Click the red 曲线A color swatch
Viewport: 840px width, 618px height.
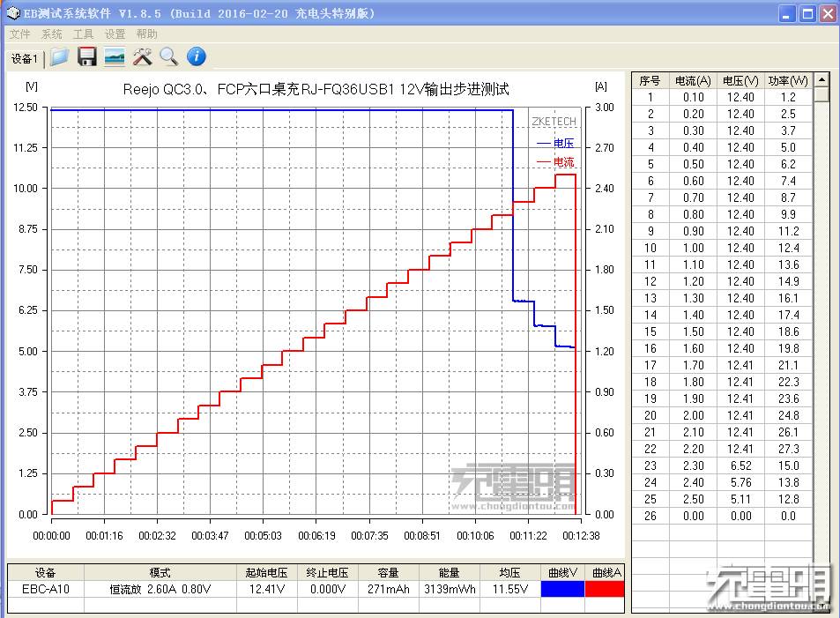coord(605,589)
